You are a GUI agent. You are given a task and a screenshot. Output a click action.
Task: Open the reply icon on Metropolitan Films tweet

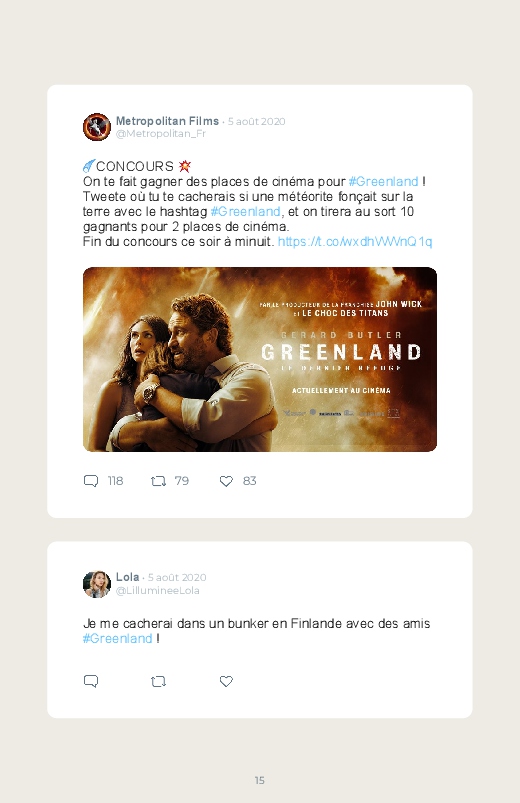91,481
